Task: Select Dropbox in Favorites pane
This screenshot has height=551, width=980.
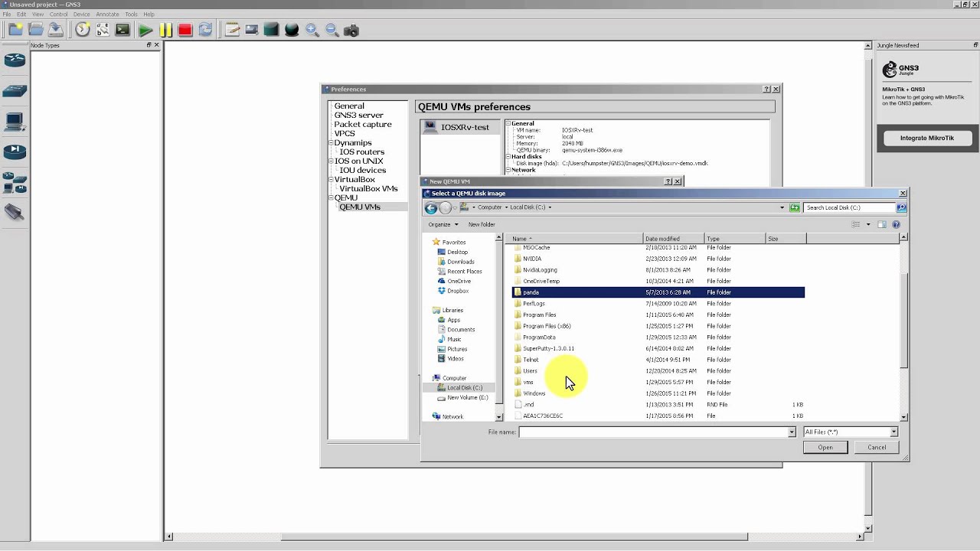Action: (x=457, y=291)
